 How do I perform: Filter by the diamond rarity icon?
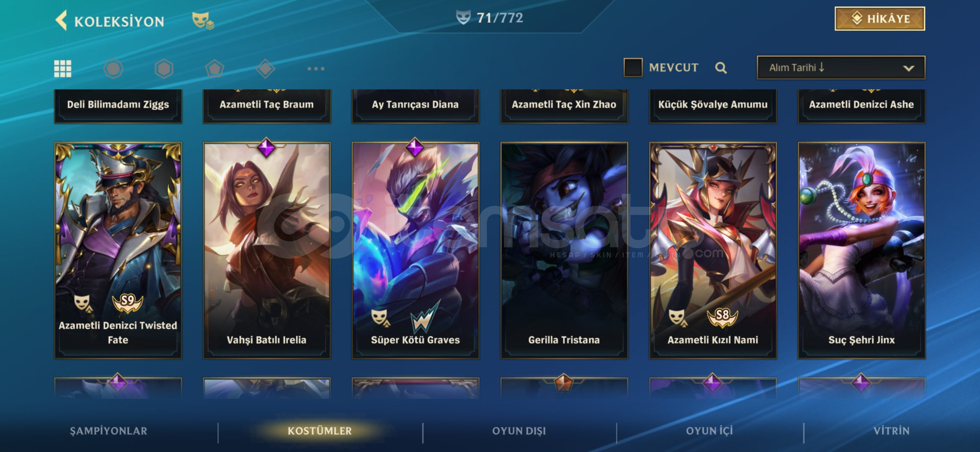tap(266, 69)
